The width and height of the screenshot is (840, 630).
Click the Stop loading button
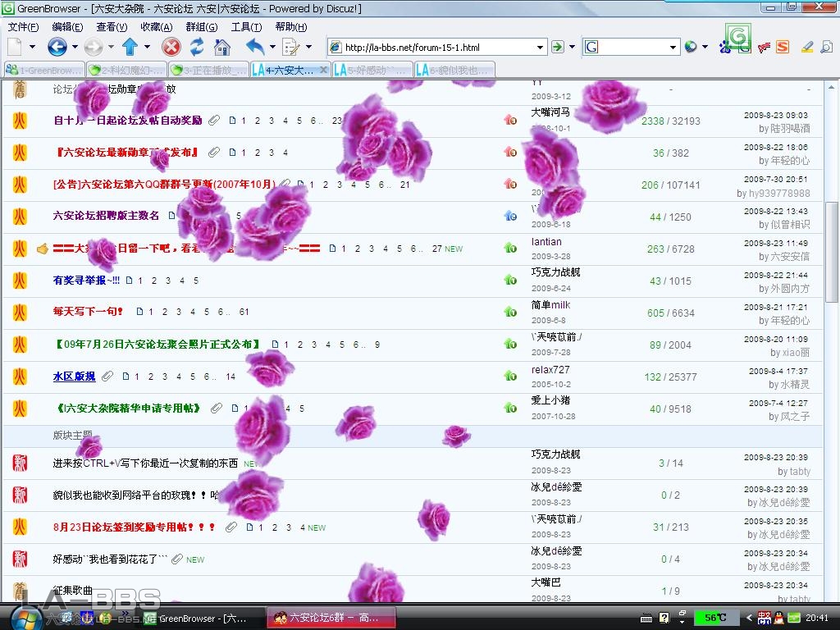point(171,47)
